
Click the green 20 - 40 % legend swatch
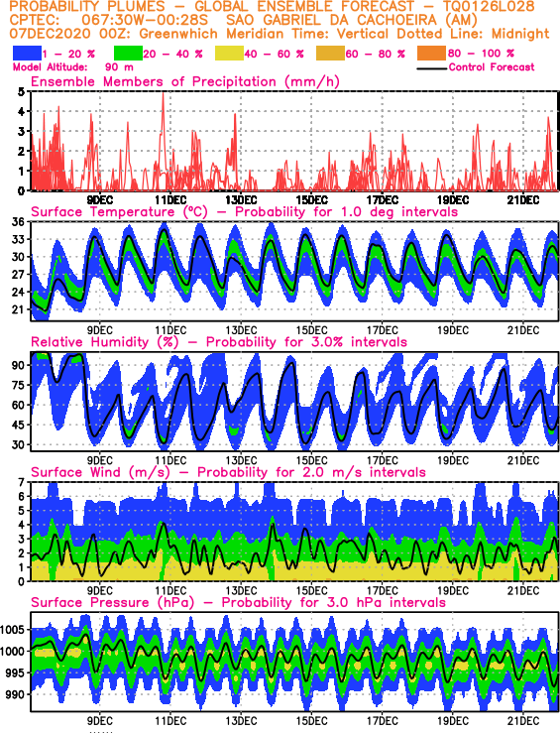pos(129,54)
